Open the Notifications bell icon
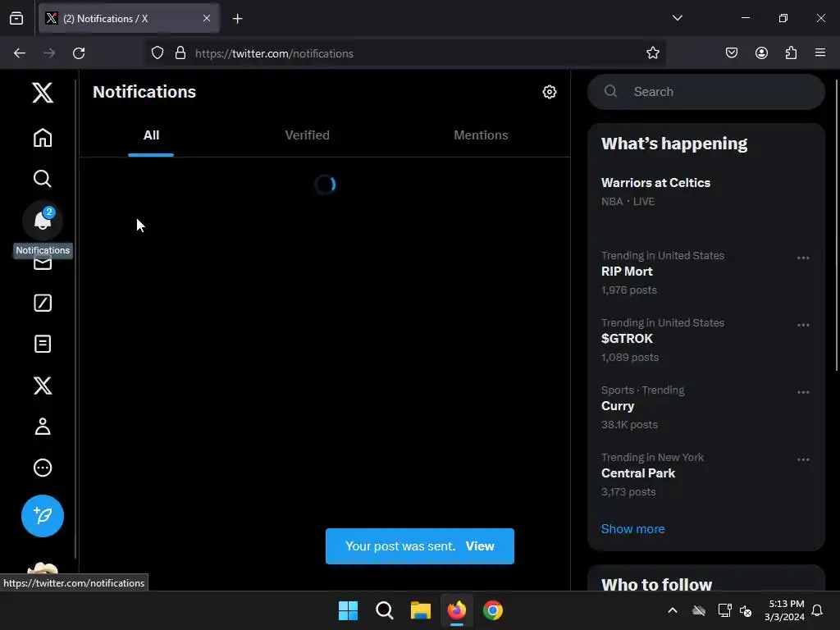Image resolution: width=840 pixels, height=630 pixels. tap(43, 220)
